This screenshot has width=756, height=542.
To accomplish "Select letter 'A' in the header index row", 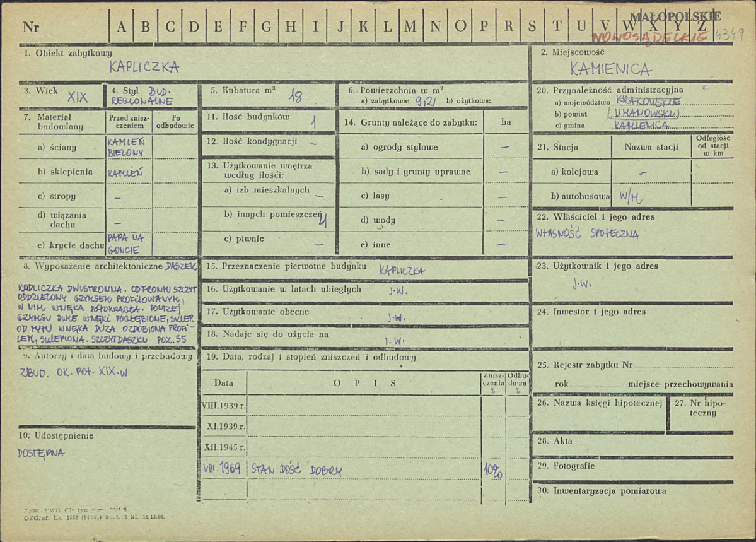I will tap(122, 27).
